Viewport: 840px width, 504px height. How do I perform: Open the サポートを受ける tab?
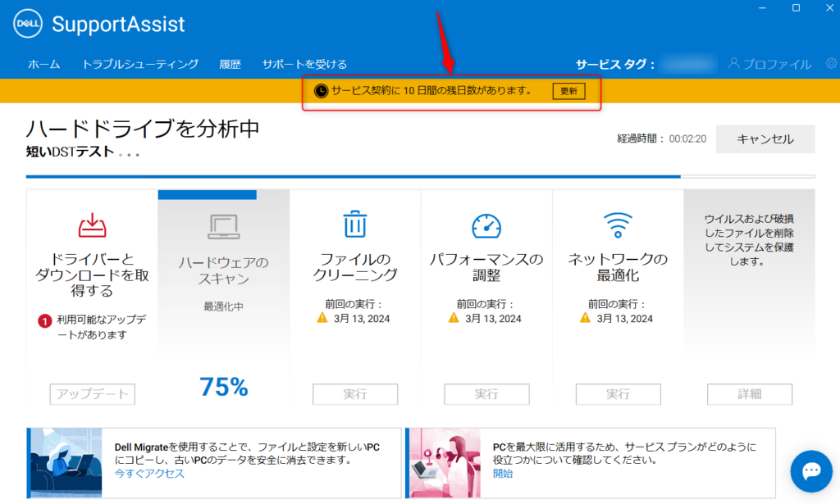(304, 64)
